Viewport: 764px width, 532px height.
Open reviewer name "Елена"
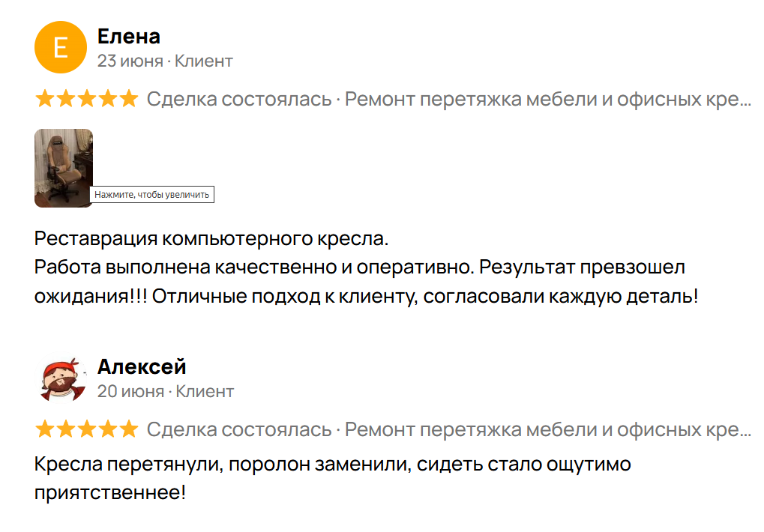point(129,36)
